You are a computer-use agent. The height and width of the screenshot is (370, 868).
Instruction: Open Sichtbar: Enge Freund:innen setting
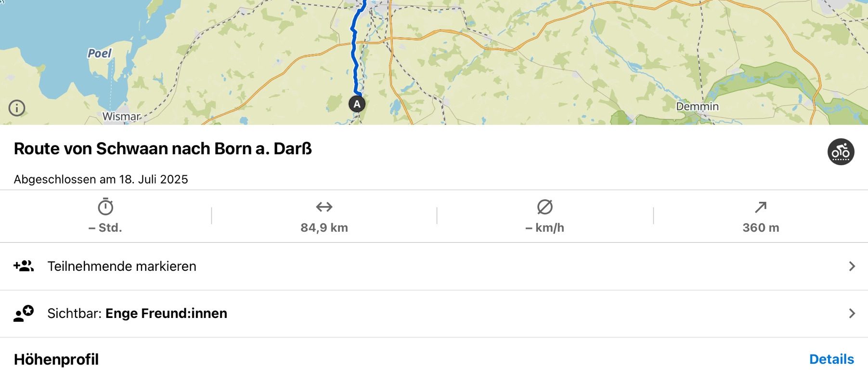(x=434, y=314)
